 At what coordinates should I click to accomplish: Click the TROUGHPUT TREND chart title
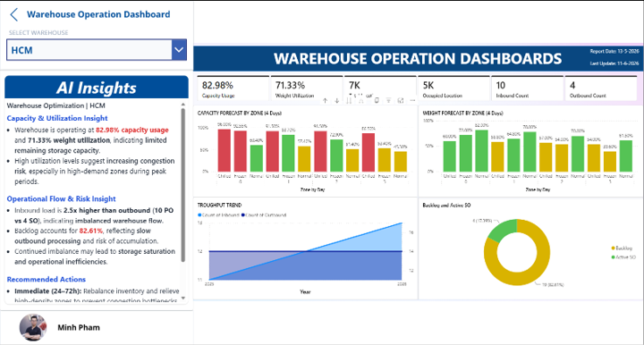point(219,205)
